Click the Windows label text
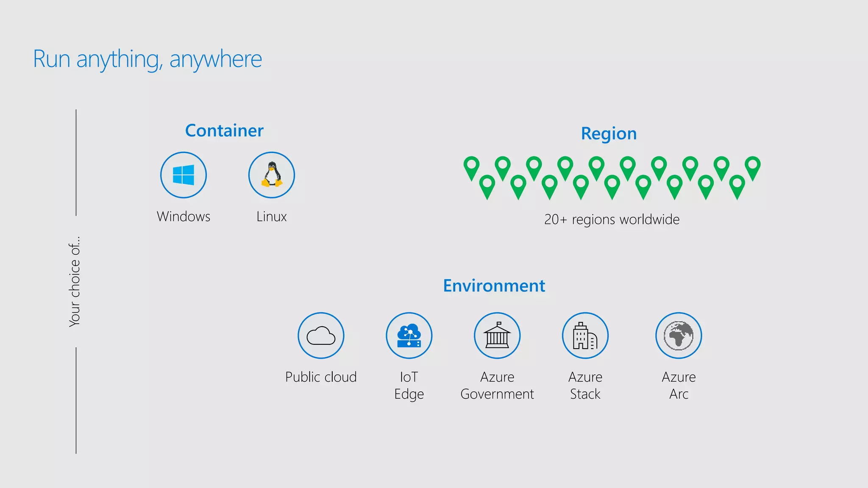868x488 pixels. click(184, 216)
